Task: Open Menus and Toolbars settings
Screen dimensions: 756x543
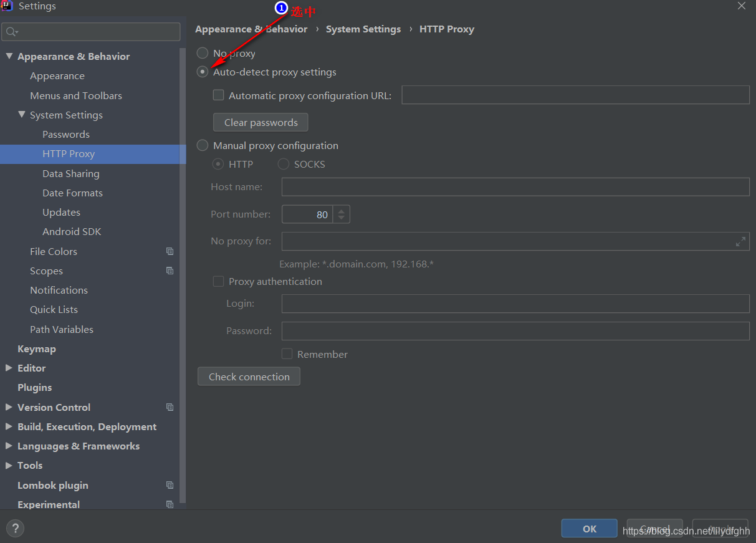Action: click(76, 95)
